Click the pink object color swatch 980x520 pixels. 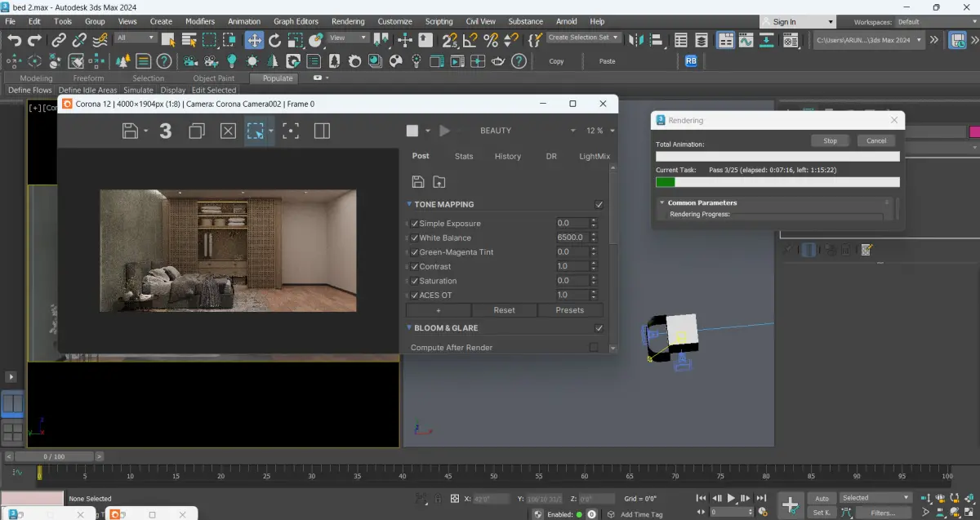[974, 132]
